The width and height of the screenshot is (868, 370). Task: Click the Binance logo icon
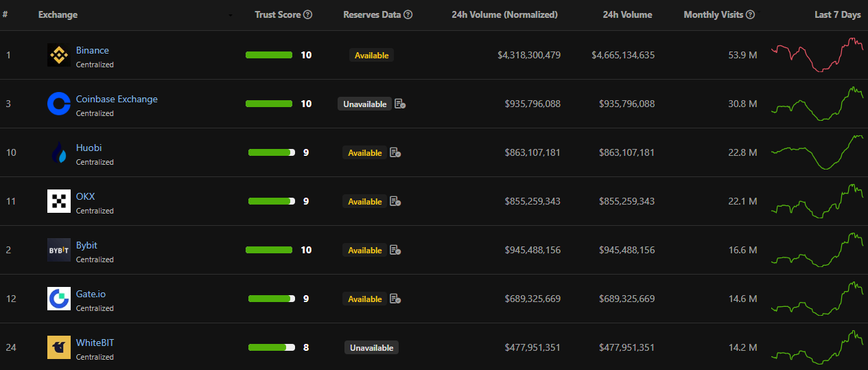point(58,56)
